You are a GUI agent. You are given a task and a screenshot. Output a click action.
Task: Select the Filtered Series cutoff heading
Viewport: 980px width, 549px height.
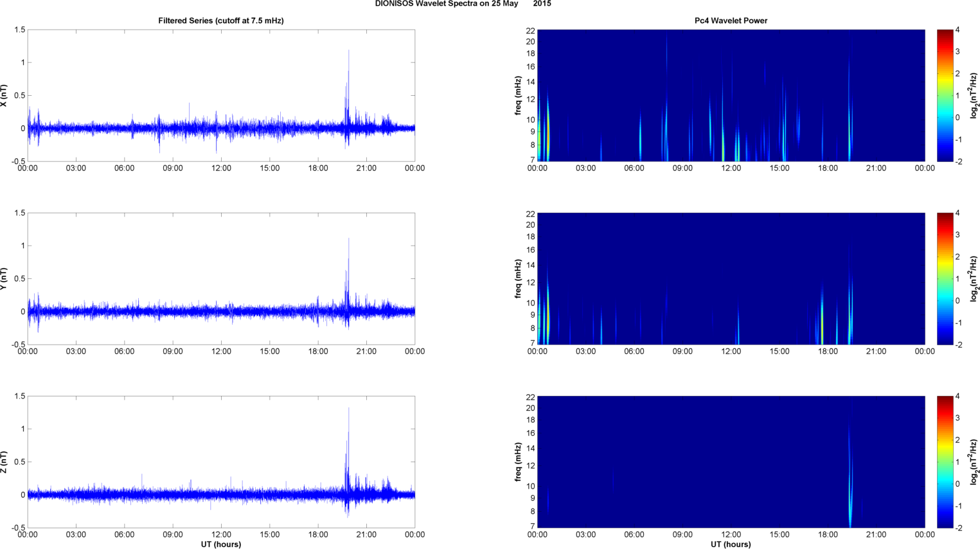(221, 21)
